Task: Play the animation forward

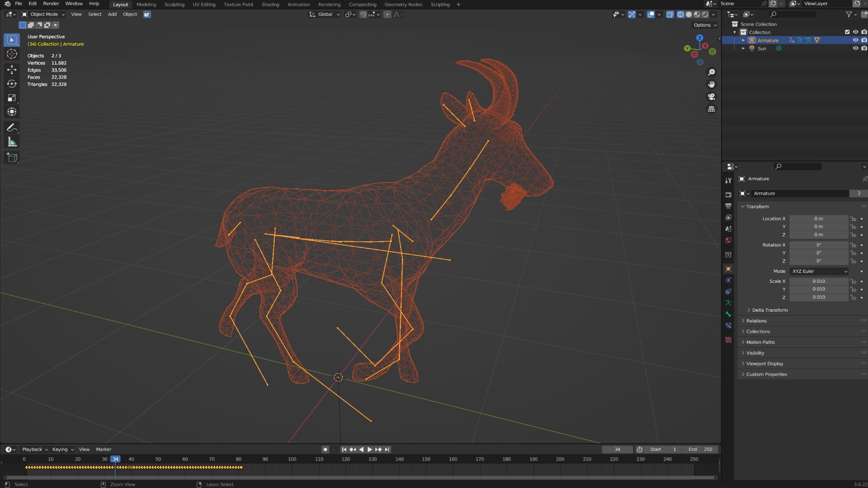Action: click(370, 450)
